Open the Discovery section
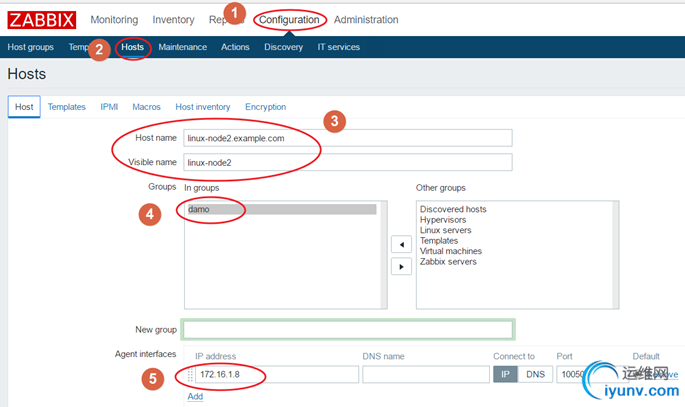 283,47
